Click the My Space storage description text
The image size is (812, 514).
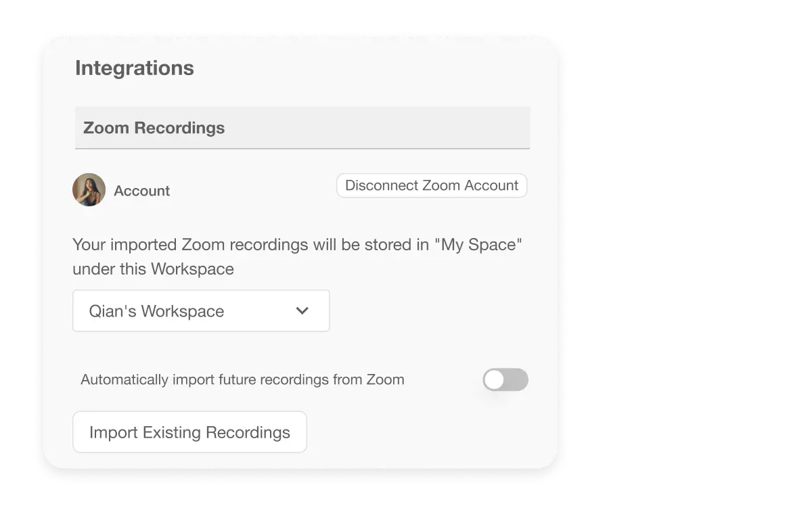pos(298,256)
